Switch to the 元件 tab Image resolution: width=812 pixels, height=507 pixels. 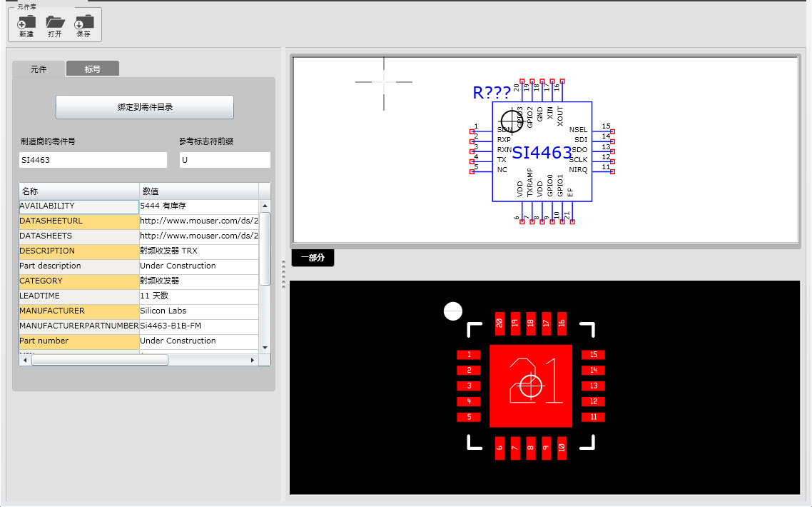pyautogui.click(x=39, y=69)
